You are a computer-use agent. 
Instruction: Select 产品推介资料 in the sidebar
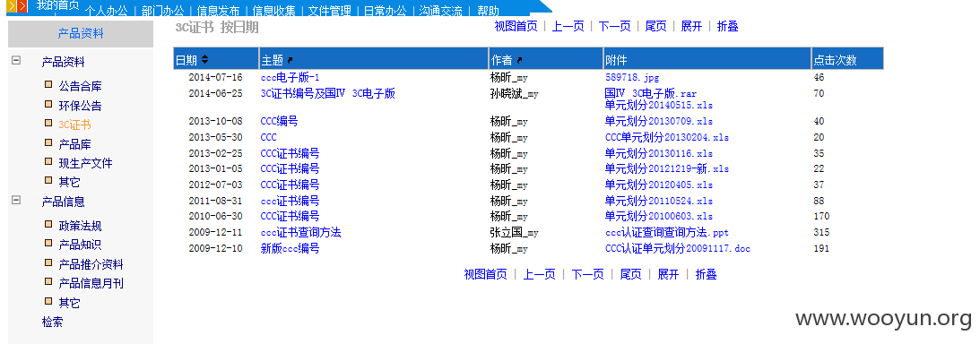(x=91, y=264)
